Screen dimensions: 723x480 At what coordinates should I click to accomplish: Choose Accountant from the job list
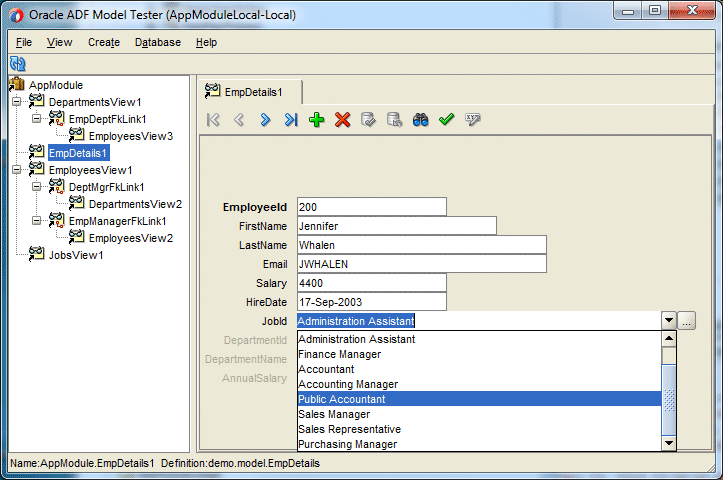[480, 369]
